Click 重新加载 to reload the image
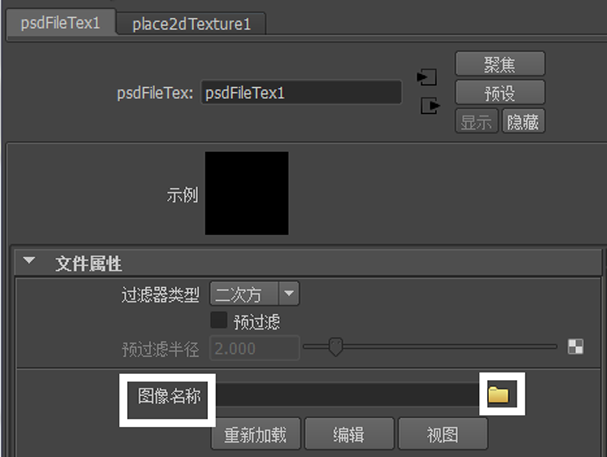607x457 pixels. (x=254, y=435)
